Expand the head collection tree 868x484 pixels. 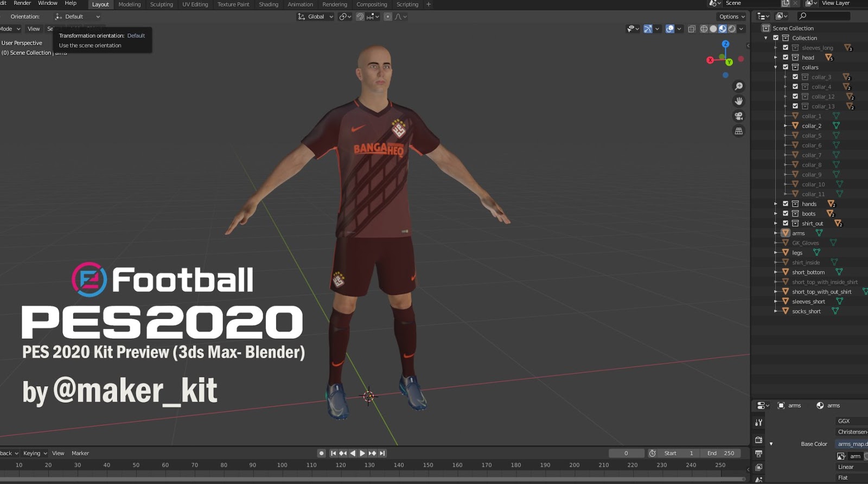[775, 58]
